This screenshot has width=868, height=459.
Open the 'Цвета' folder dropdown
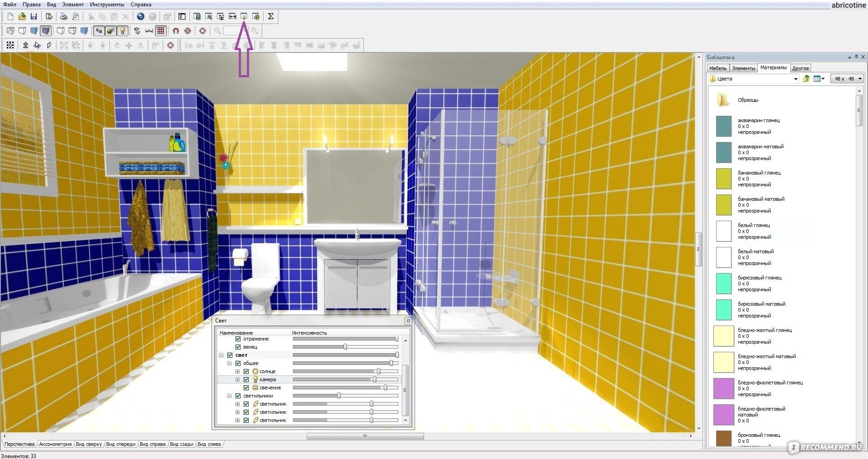(x=796, y=79)
